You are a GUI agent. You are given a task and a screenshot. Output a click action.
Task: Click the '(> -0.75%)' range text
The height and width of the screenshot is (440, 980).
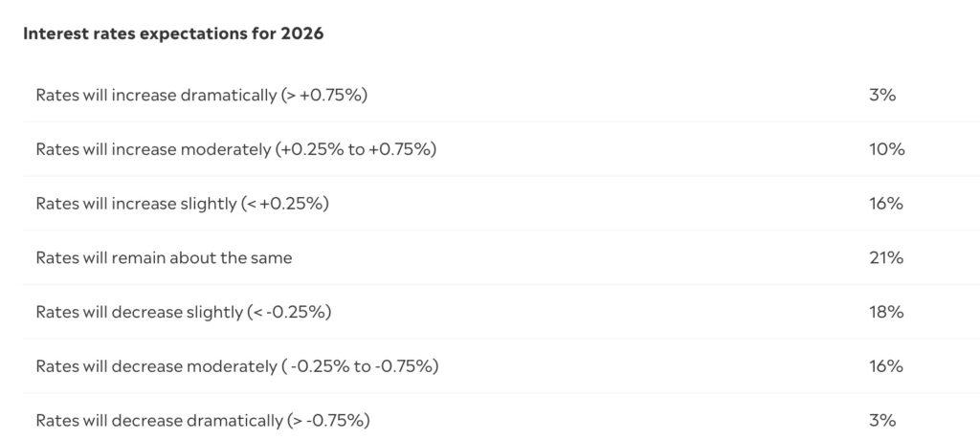click(328, 420)
